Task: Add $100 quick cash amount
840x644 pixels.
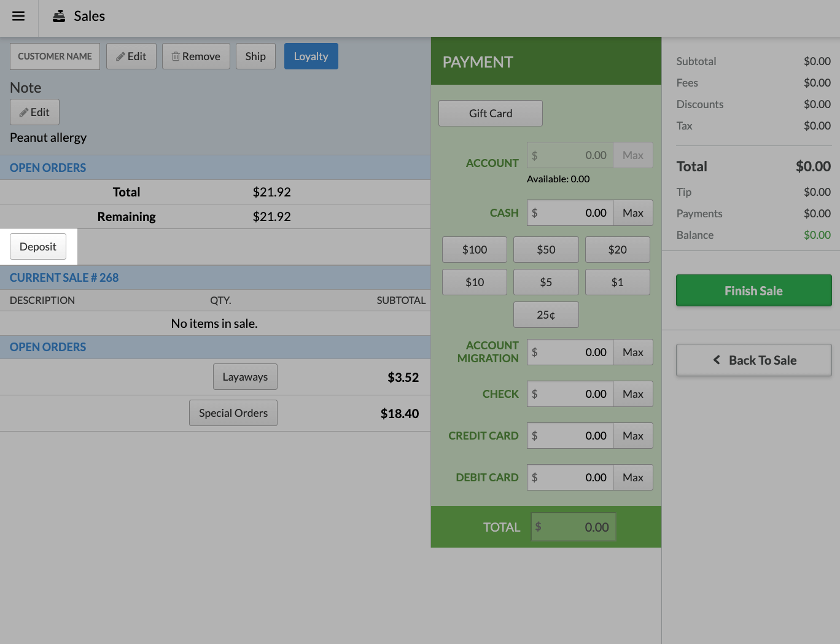Action: [x=474, y=249]
